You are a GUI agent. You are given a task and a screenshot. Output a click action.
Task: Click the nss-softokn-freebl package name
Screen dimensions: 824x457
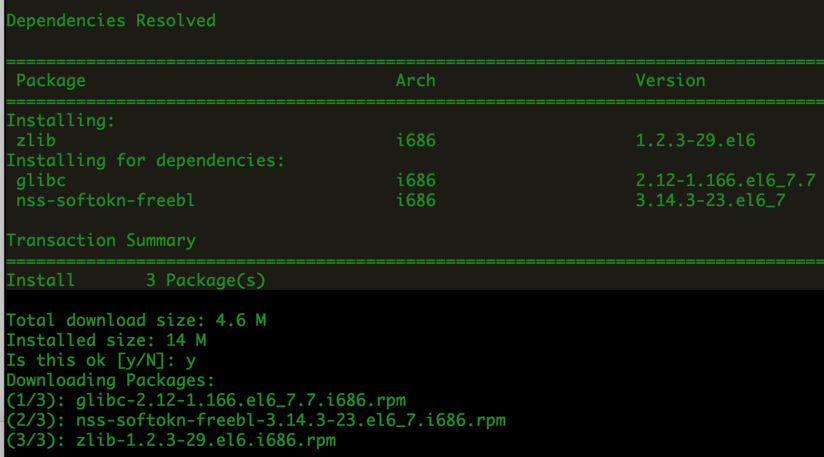106,200
